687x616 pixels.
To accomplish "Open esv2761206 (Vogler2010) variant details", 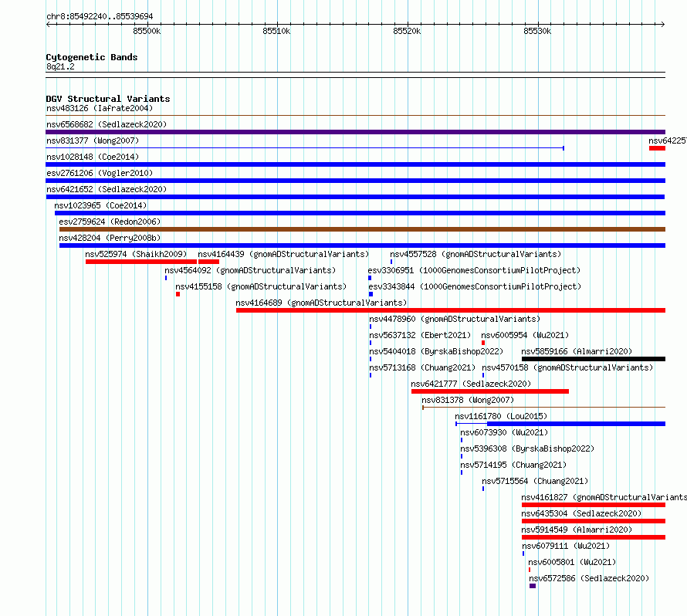I will pos(100,173).
